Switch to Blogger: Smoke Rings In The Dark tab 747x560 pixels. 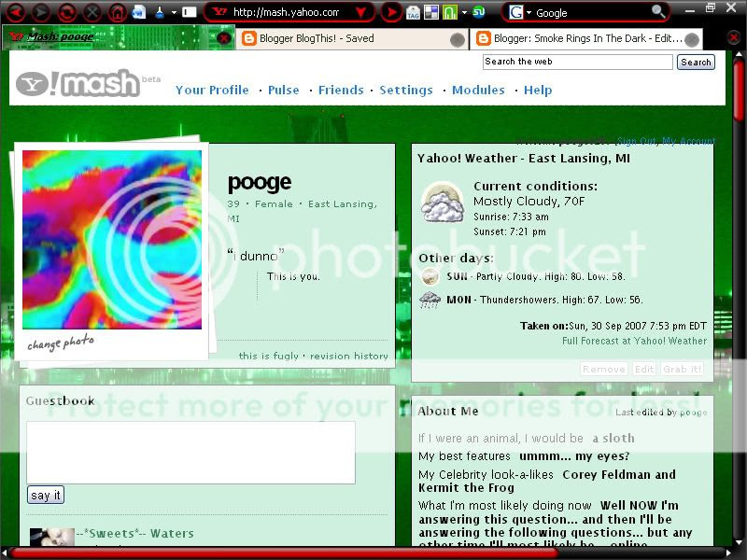pyautogui.click(x=586, y=39)
